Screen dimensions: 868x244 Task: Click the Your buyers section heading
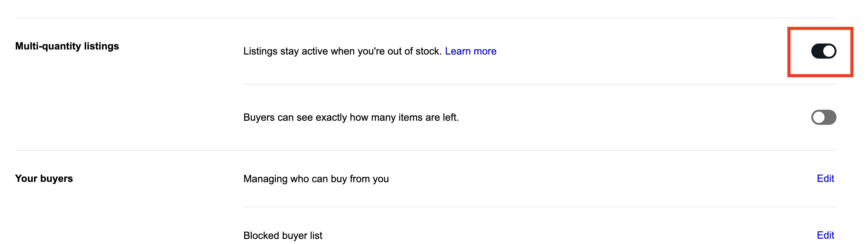pyautogui.click(x=44, y=178)
